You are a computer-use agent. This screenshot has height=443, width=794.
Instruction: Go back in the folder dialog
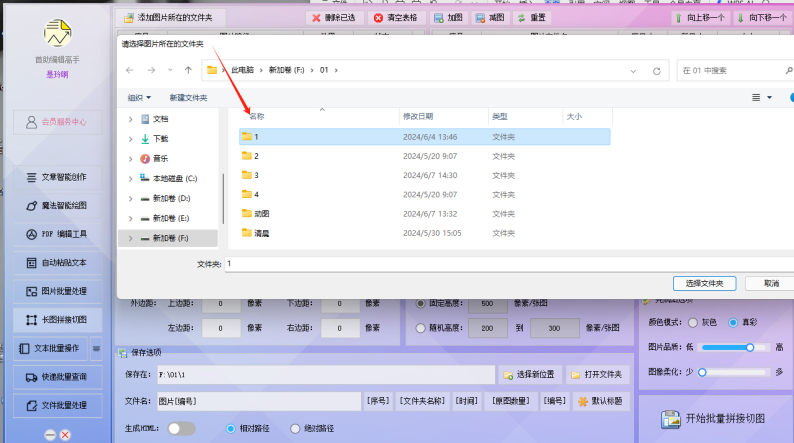130,70
